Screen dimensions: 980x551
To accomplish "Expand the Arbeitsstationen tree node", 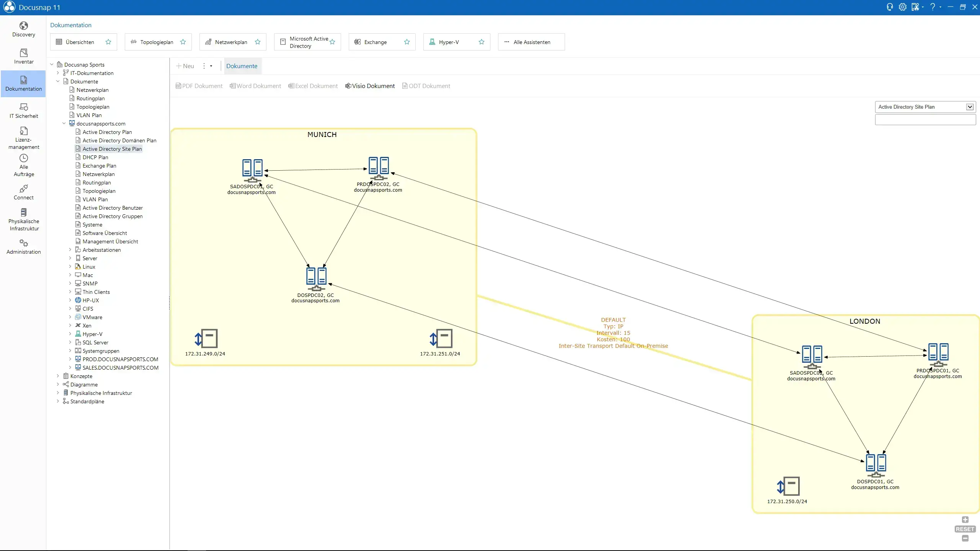I will pos(70,250).
